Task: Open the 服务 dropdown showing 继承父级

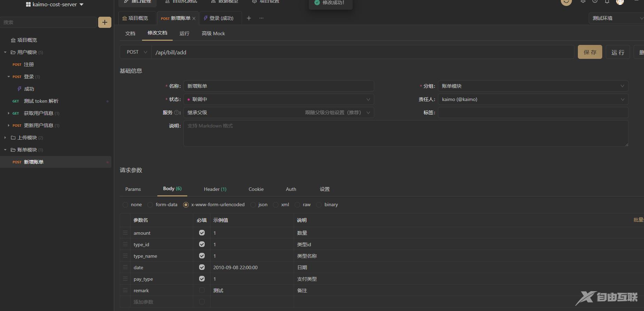Action: click(278, 112)
